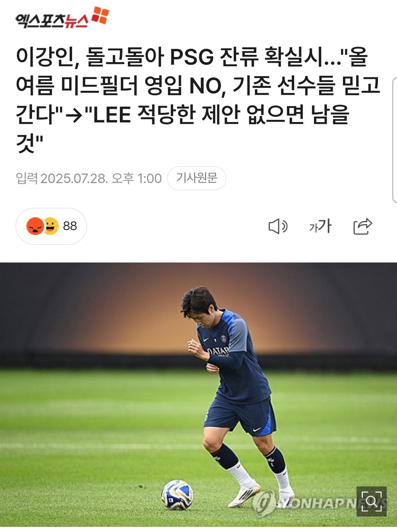Open the 가가 font size setting
The image size is (397, 532).
[x=320, y=226]
